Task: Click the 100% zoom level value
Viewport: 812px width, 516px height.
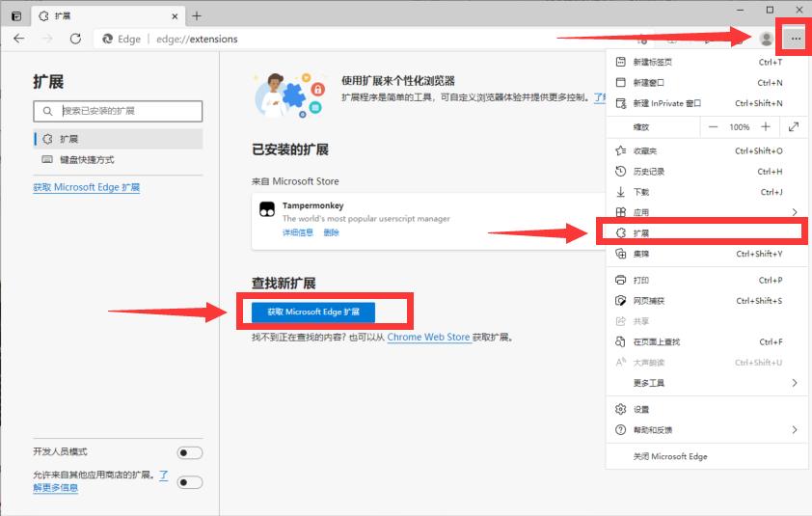Action: [x=740, y=127]
